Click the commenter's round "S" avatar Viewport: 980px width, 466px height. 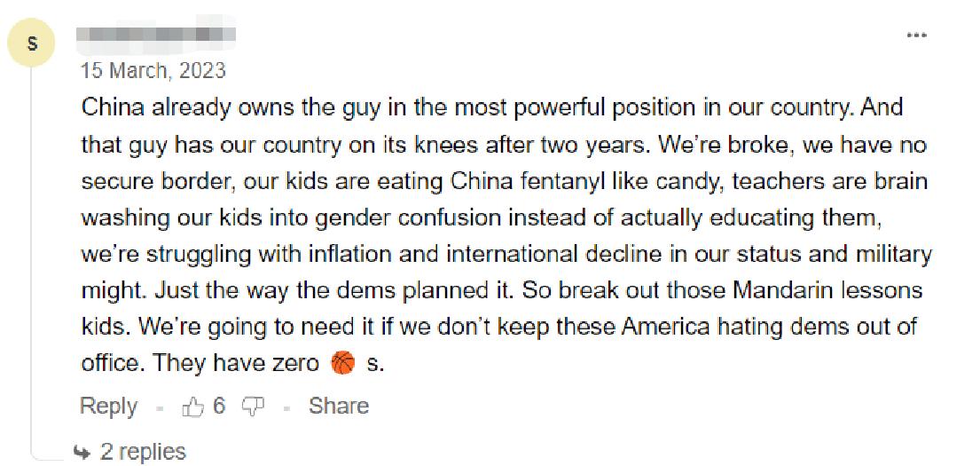[x=33, y=43]
